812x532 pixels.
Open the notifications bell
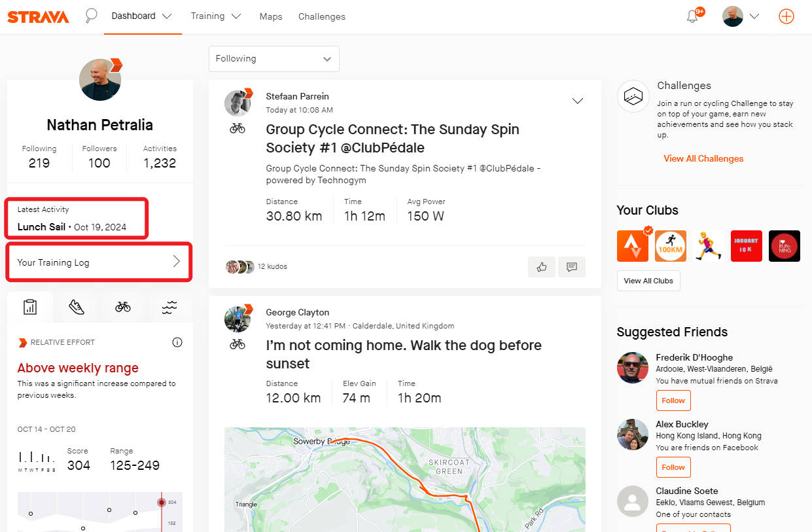coord(692,16)
